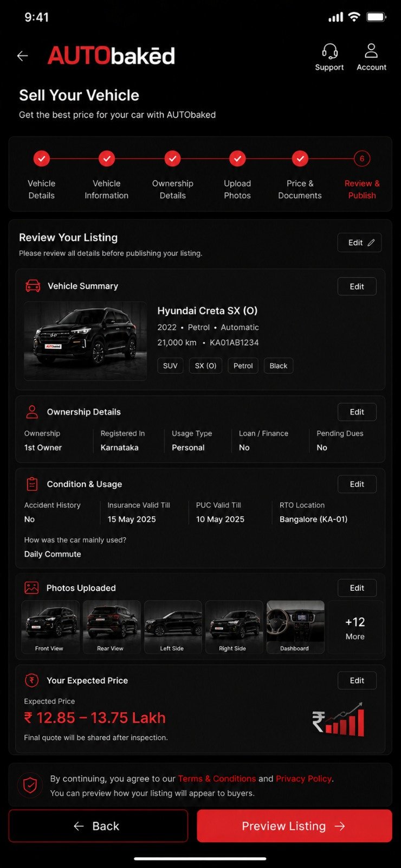Image resolution: width=401 pixels, height=868 pixels.
Task: Click the Hyundai Creta SX (O) title
Action: tap(208, 311)
